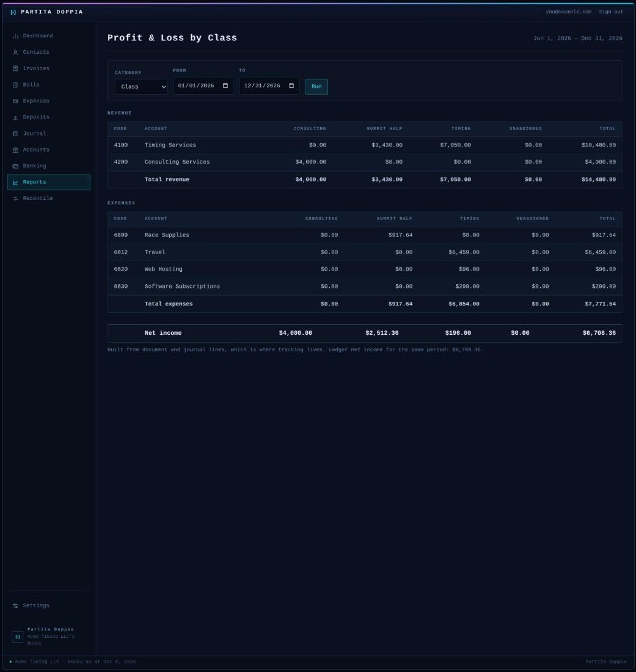The height and width of the screenshot is (672, 636).
Task: Open the Dashboard page
Action: point(49,36)
